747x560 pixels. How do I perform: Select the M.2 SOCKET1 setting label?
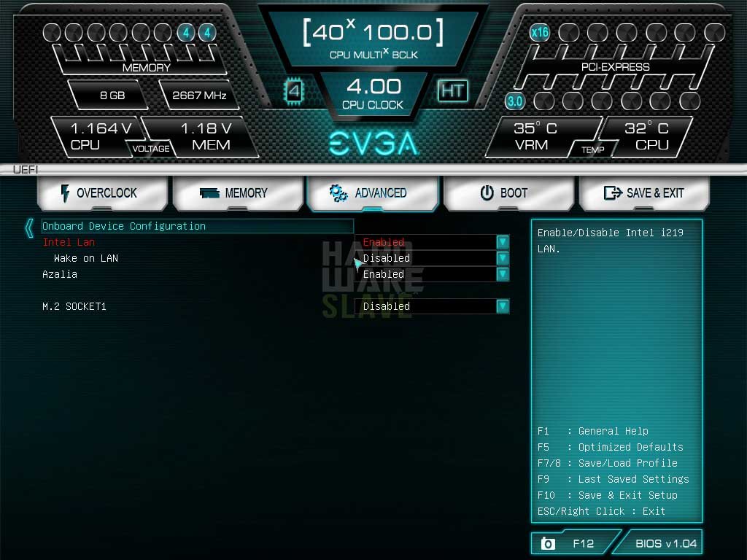74,306
